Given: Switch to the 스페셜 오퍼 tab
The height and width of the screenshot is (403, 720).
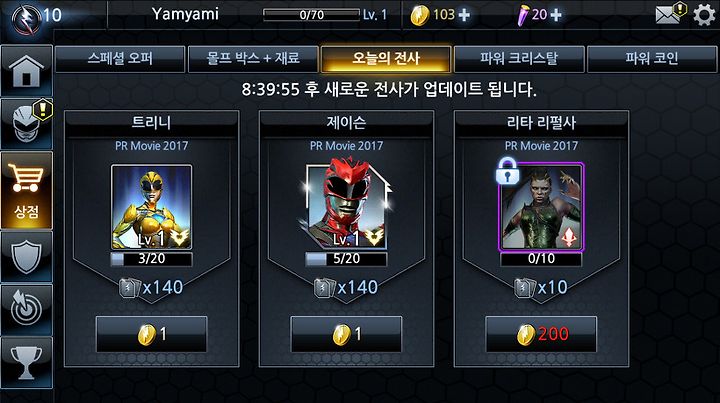Looking at the screenshot, I should tap(120, 59).
